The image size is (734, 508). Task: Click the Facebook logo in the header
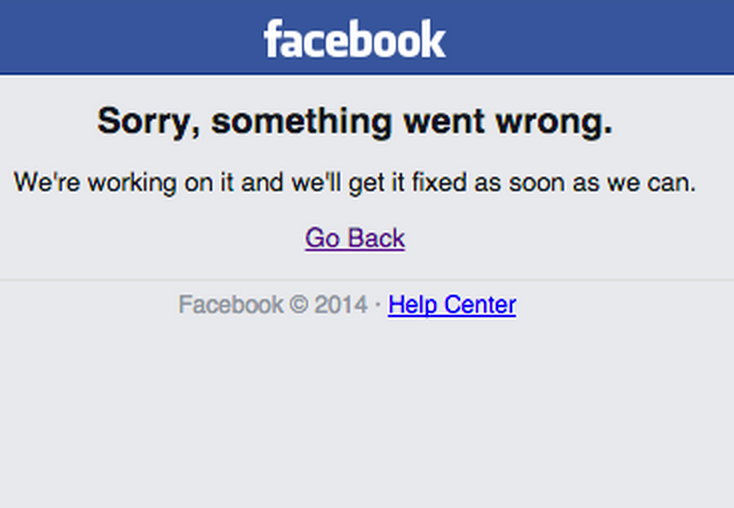[354, 39]
